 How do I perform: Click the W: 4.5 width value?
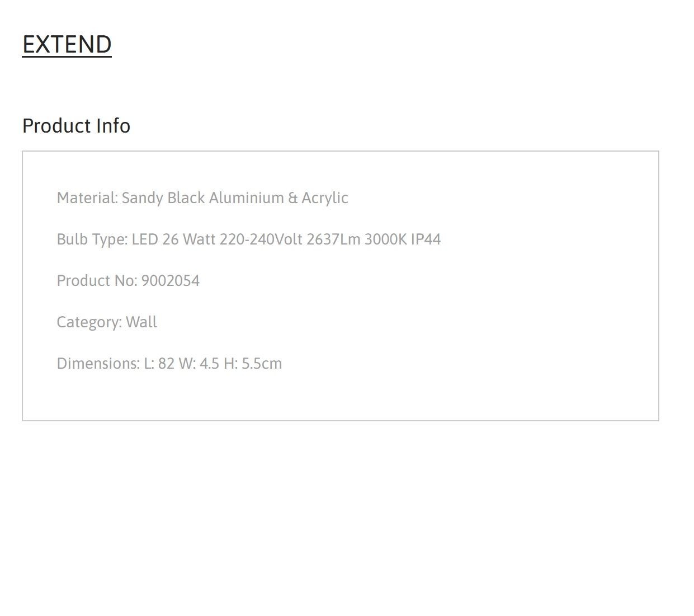[199, 364]
